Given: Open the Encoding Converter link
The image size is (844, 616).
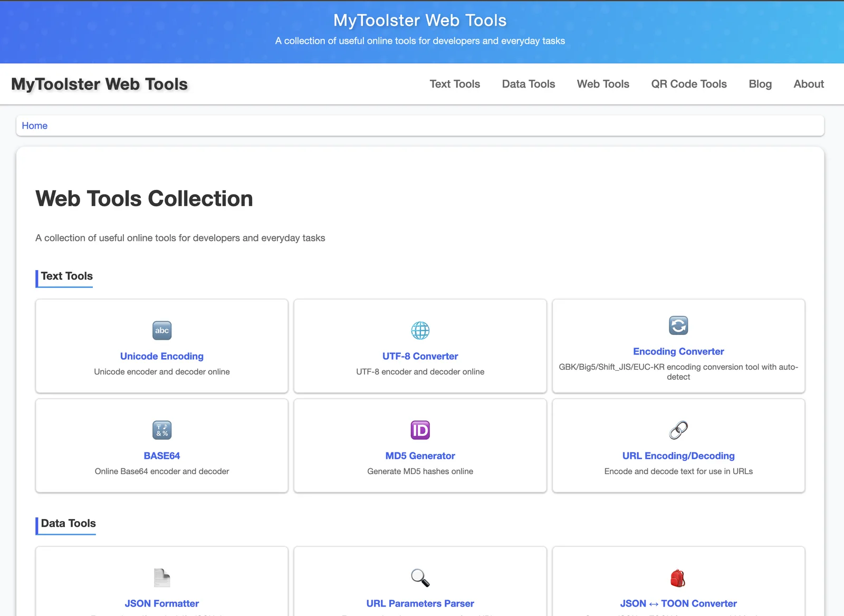Looking at the screenshot, I should point(678,351).
